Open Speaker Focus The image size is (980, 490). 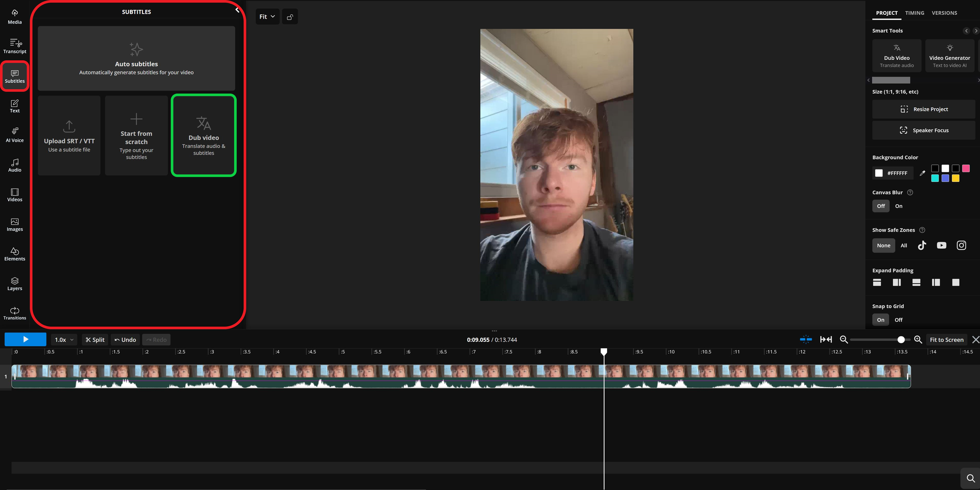pos(924,130)
